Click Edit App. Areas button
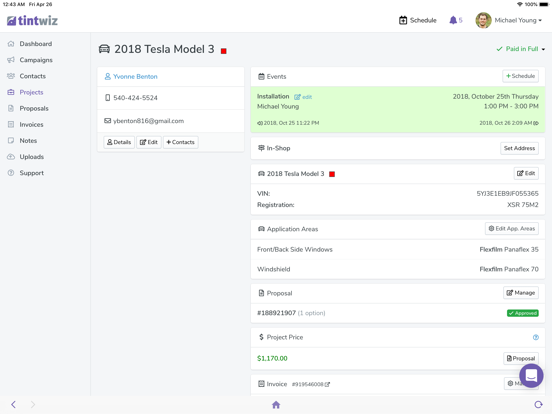This screenshot has height=414, width=552. point(512,229)
